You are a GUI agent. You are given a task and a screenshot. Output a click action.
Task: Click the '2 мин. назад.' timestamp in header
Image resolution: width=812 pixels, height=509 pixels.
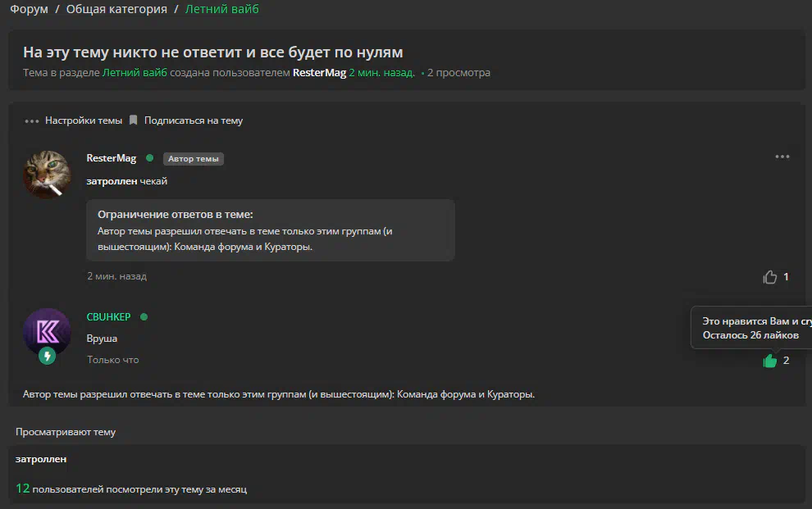[x=381, y=72]
